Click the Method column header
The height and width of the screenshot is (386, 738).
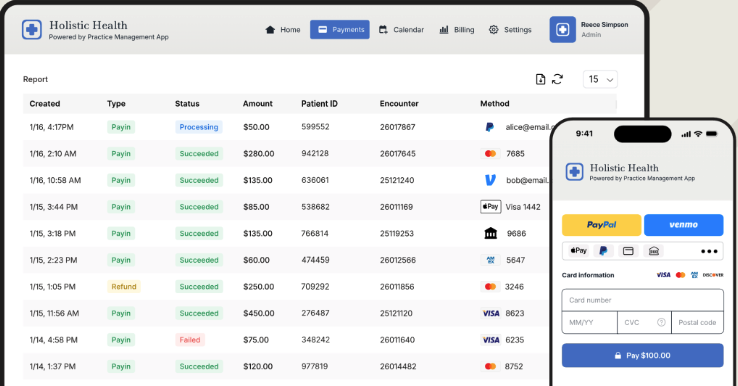tap(494, 104)
